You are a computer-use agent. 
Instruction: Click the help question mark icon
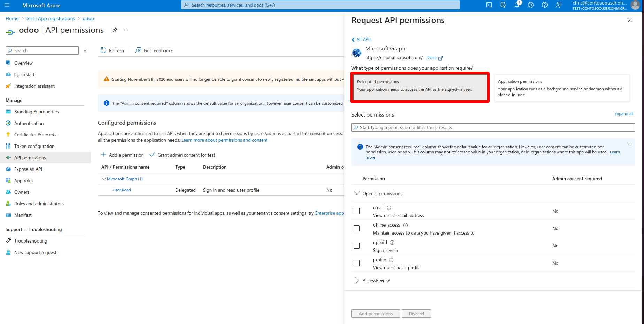tap(545, 5)
